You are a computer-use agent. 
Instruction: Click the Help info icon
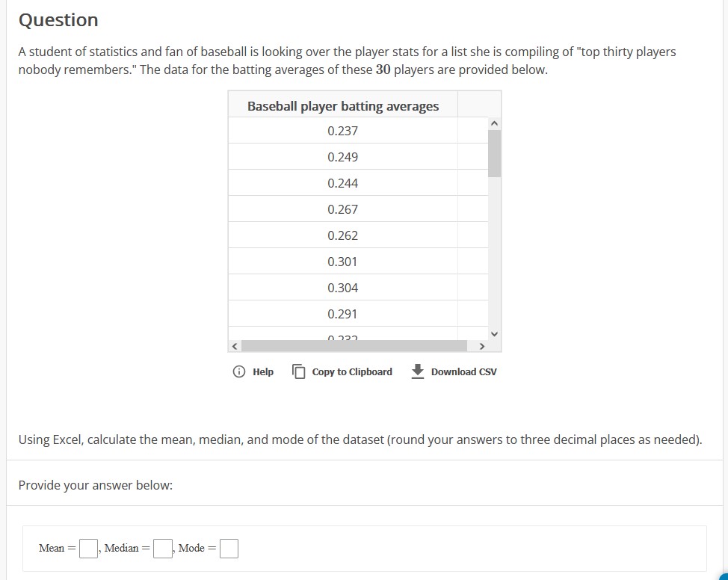(237, 371)
